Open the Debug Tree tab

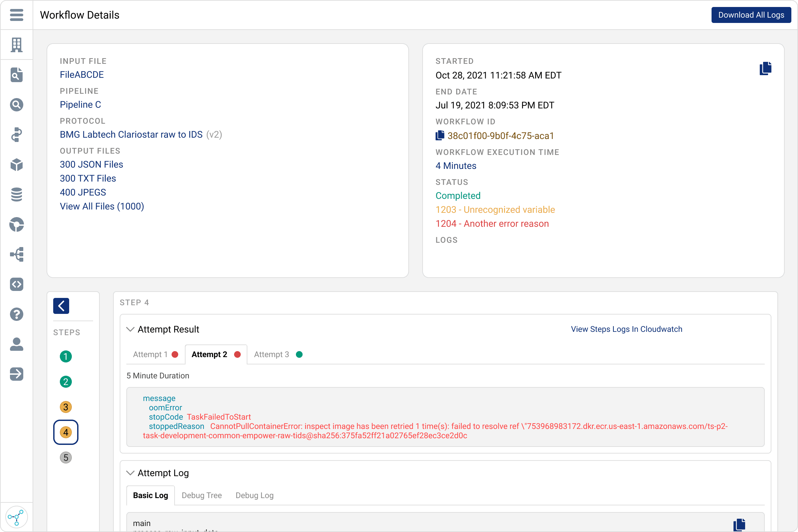coord(202,495)
